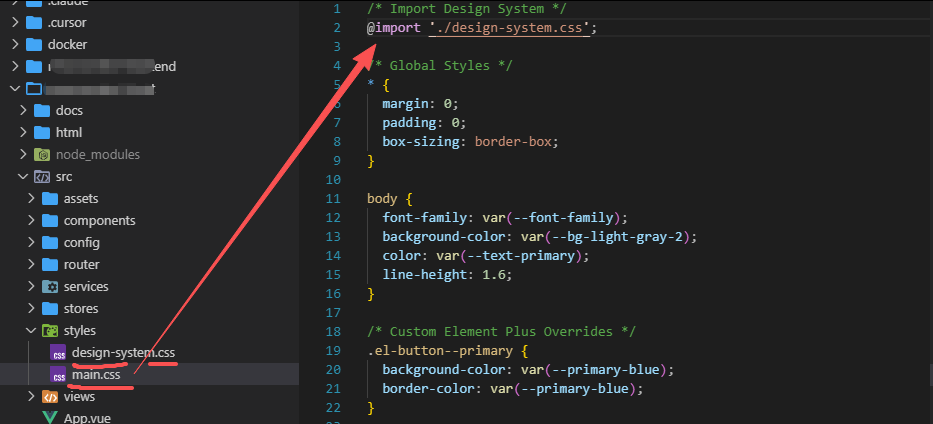Viewport: 933px width, 424px height.
Task: Expand the .cursor folder chevron
Action: tap(15, 23)
